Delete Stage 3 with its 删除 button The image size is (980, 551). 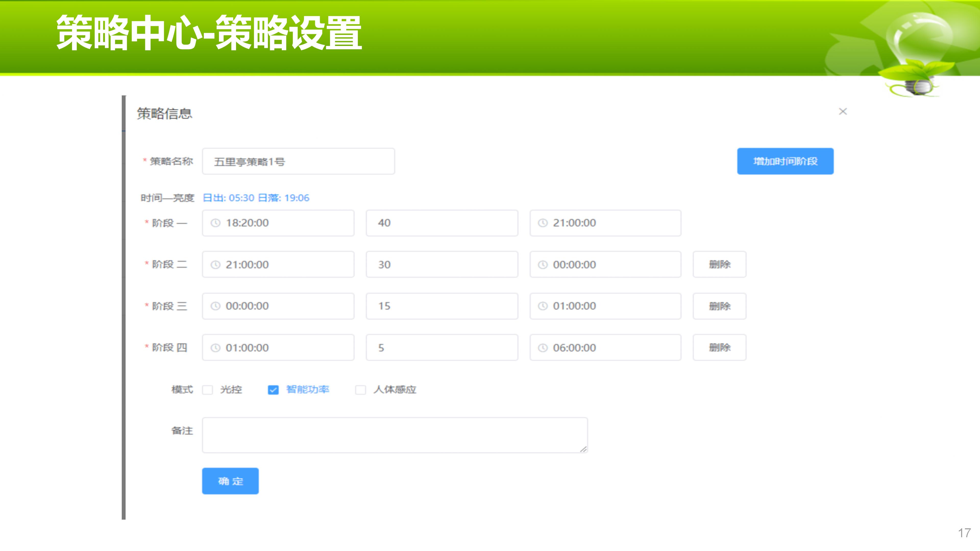[719, 306]
